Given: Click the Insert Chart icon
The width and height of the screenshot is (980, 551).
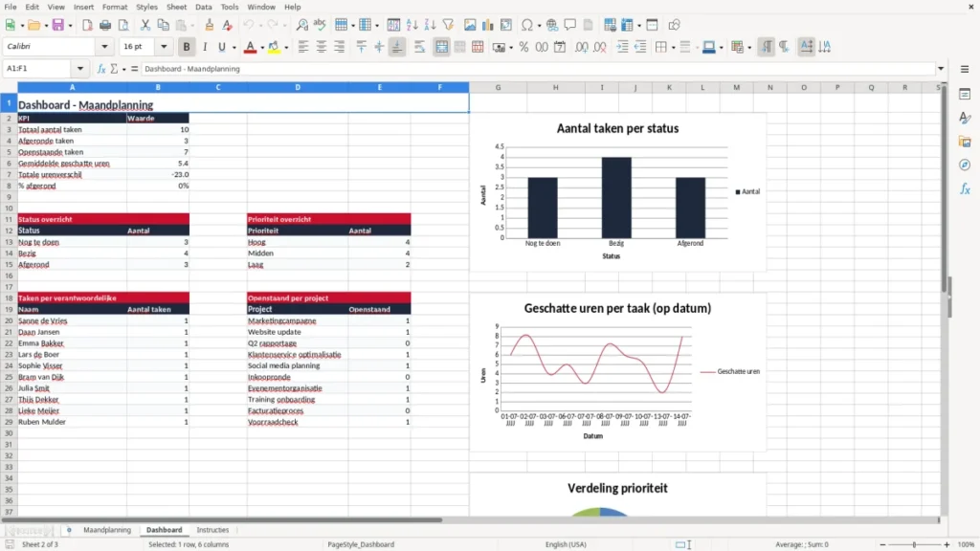Looking at the screenshot, I should point(488,25).
